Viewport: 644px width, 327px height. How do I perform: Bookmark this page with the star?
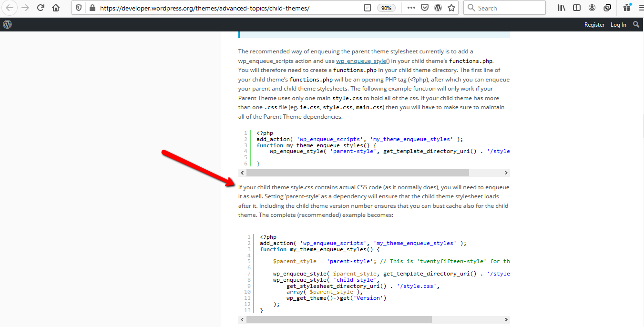click(451, 8)
